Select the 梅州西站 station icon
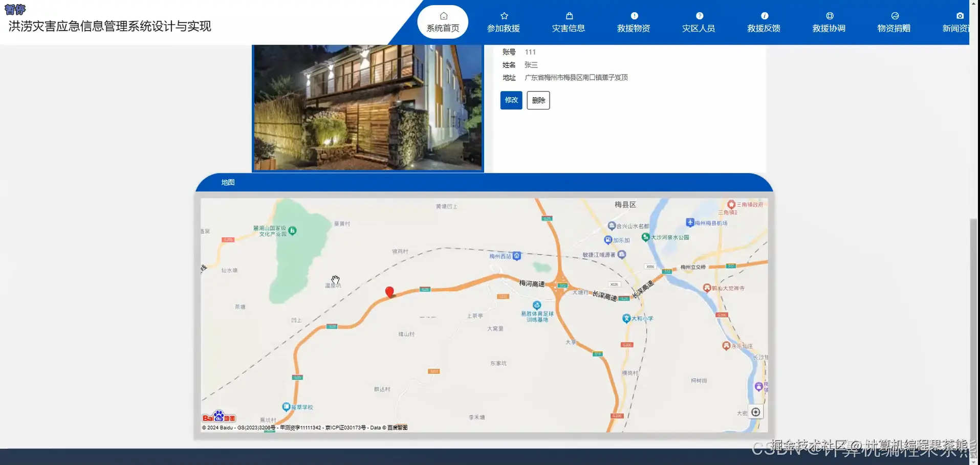 517,256
